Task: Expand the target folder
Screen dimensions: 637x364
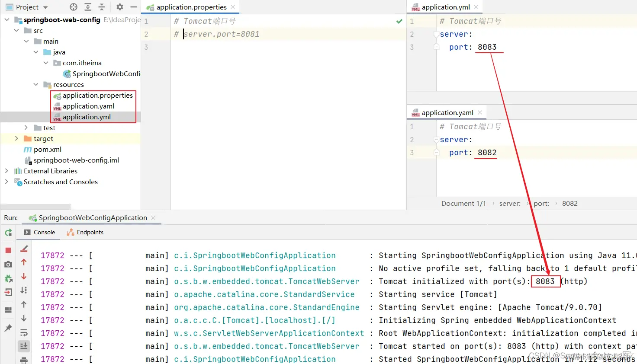Action: pyautogui.click(x=16, y=138)
